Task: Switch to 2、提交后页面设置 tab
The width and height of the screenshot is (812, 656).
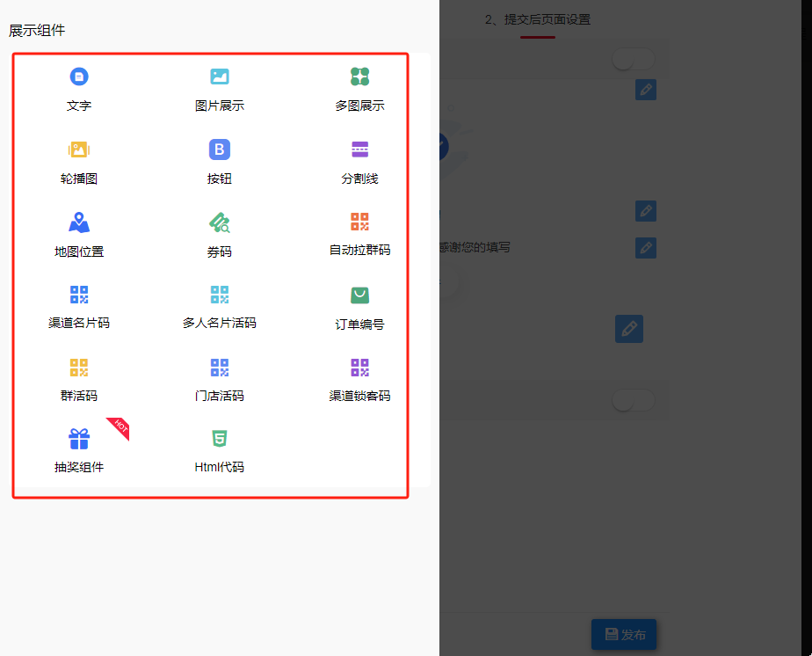Action: [x=538, y=19]
